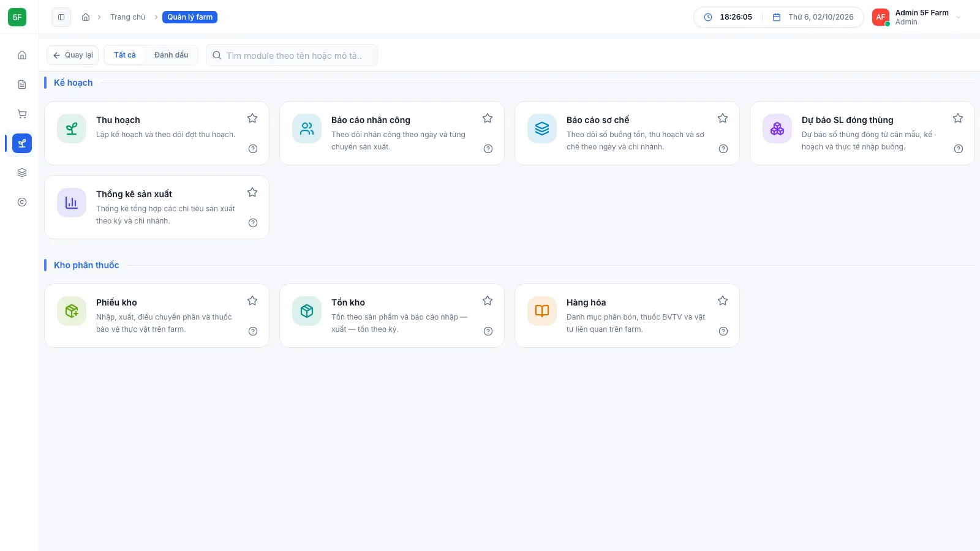Toggle the sidebar panel button

point(61,17)
